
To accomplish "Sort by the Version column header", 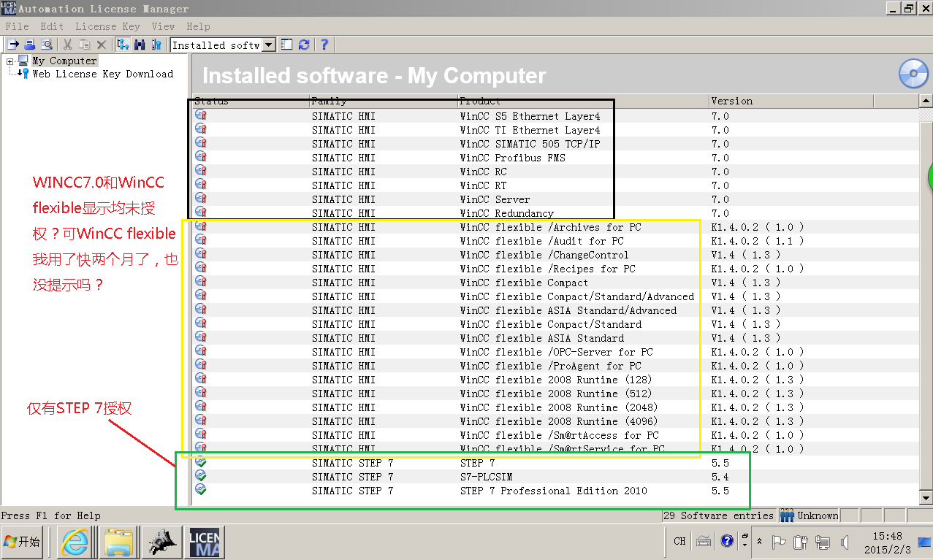I will (x=791, y=101).
